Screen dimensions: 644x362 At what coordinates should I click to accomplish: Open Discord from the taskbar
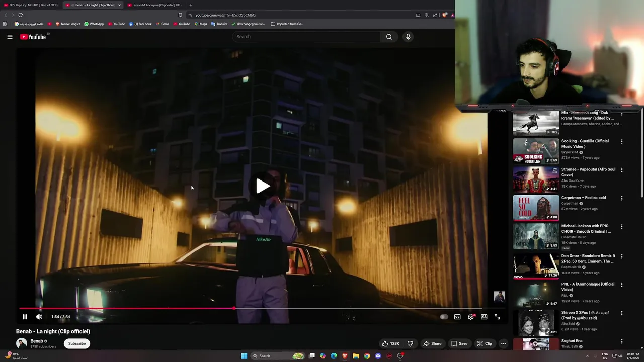click(x=378, y=356)
